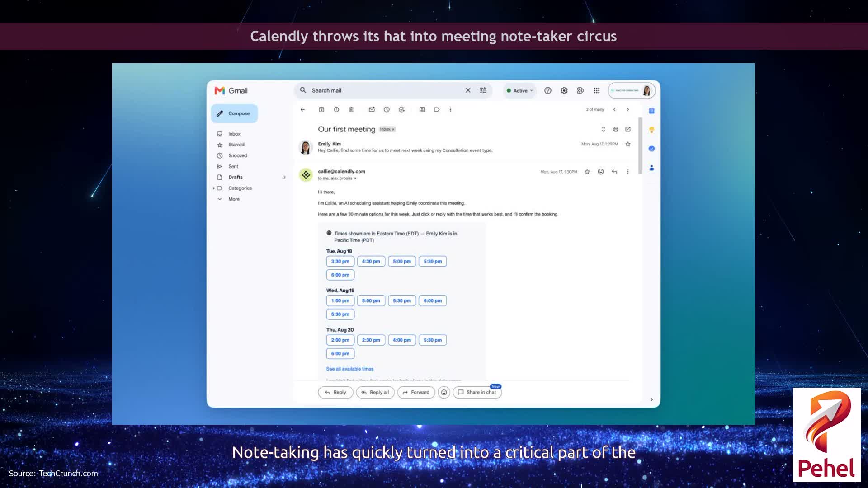
Task: Click the Move to icon
Action: point(422,109)
